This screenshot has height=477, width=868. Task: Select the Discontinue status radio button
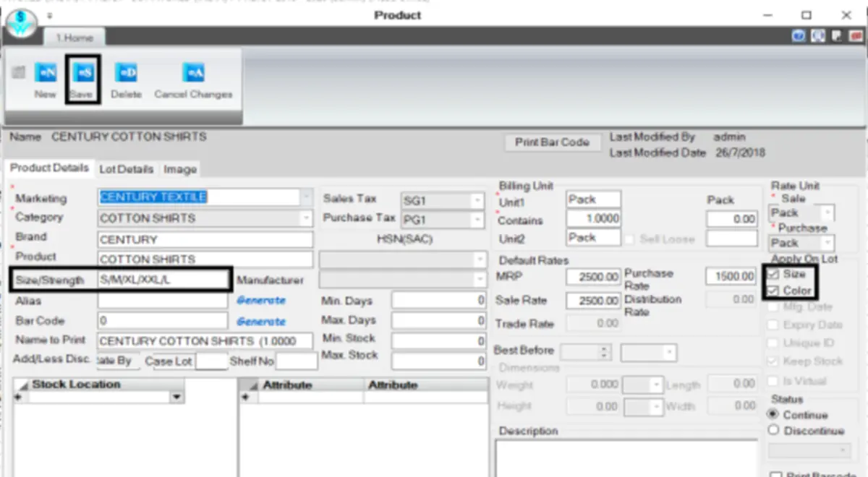click(773, 431)
